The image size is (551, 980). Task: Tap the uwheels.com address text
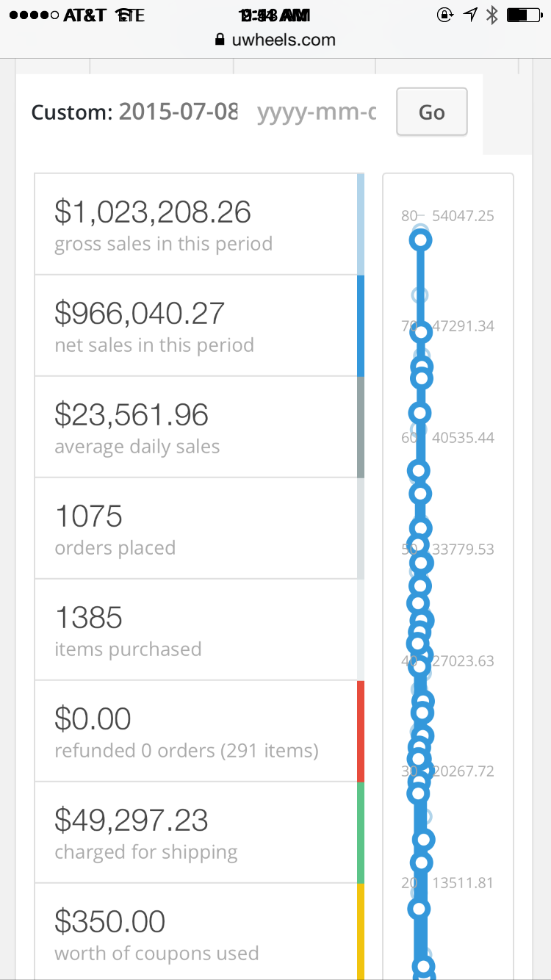[x=284, y=40]
